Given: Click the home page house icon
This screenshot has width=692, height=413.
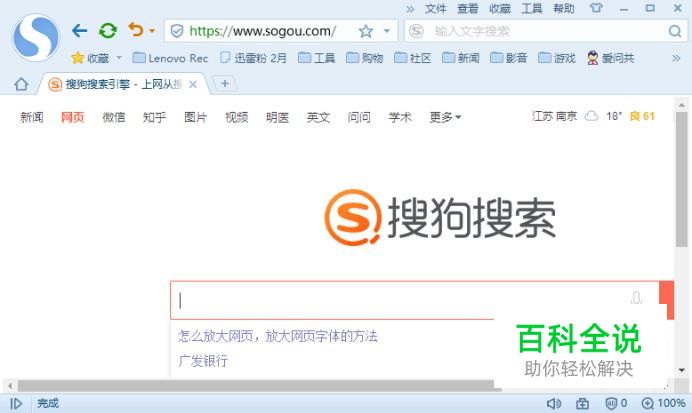Looking at the screenshot, I should click(x=21, y=84).
